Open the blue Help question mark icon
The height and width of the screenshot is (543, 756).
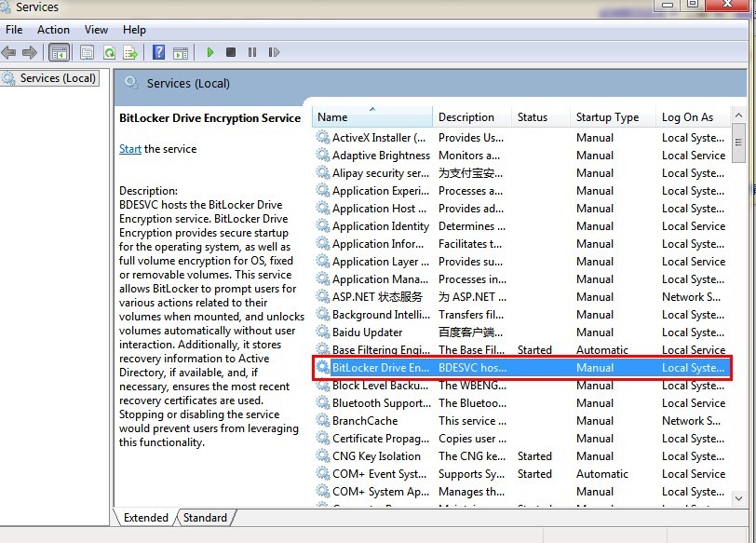[x=158, y=52]
